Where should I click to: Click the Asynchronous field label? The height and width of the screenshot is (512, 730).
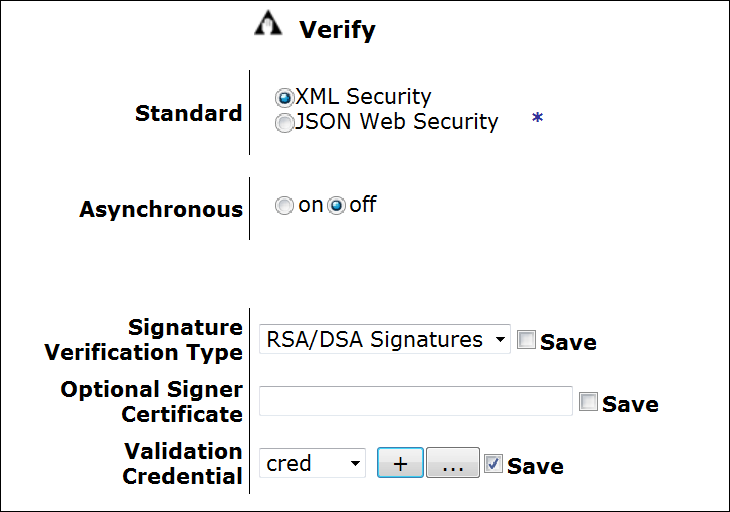[x=161, y=209]
